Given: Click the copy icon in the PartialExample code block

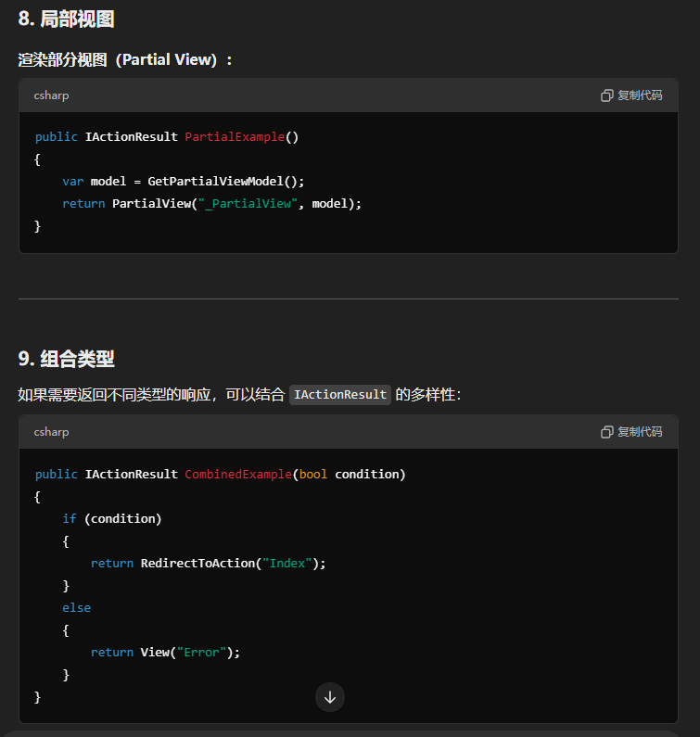Looking at the screenshot, I should [607, 95].
